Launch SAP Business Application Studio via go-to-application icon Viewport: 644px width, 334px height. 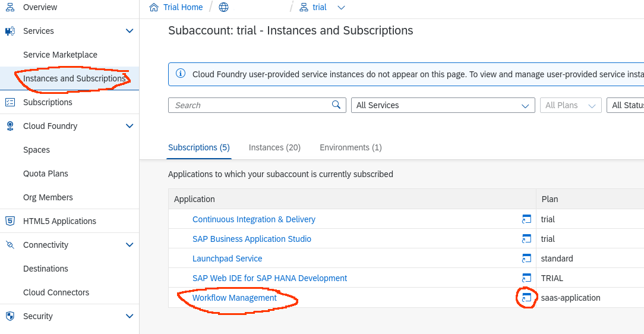526,239
